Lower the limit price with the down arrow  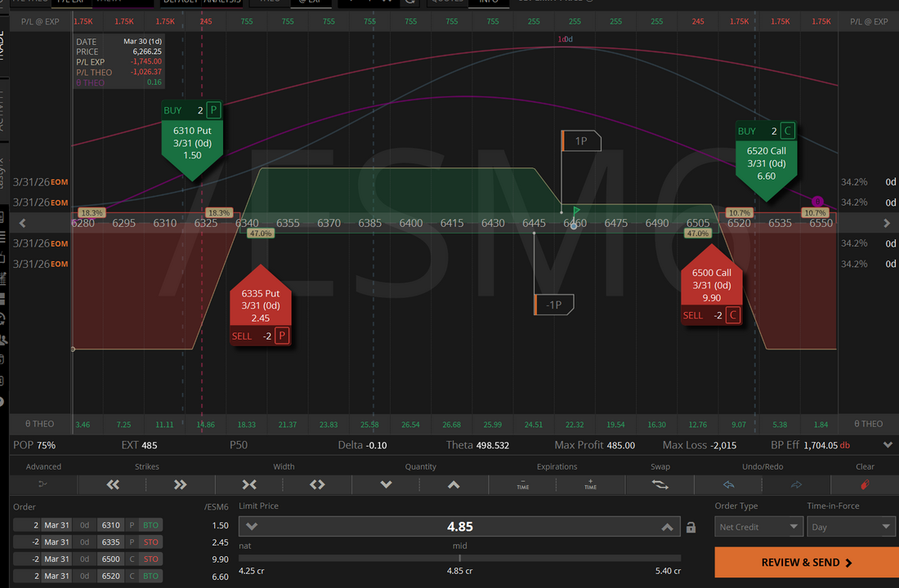[252, 527]
